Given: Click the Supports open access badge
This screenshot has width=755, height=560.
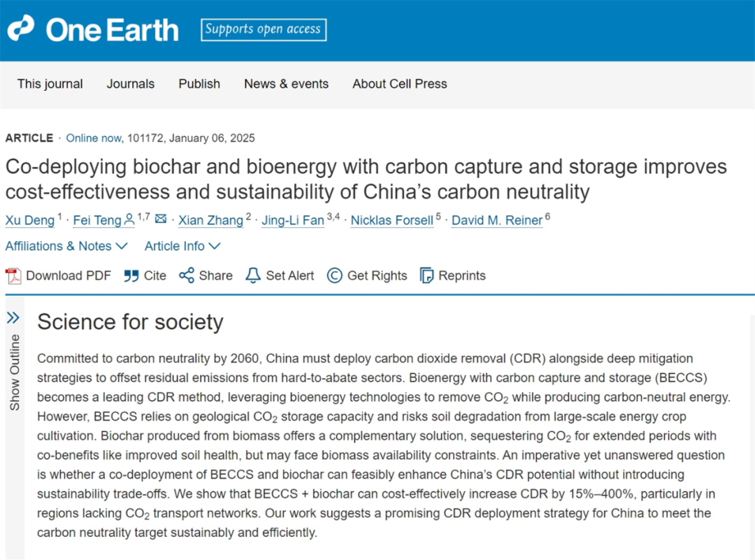Looking at the screenshot, I should [264, 29].
